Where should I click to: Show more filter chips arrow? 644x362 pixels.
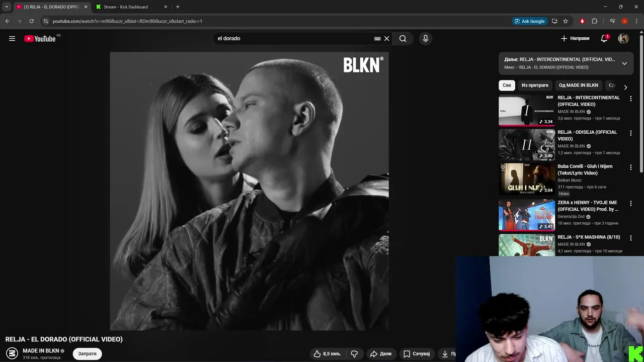pos(625,87)
